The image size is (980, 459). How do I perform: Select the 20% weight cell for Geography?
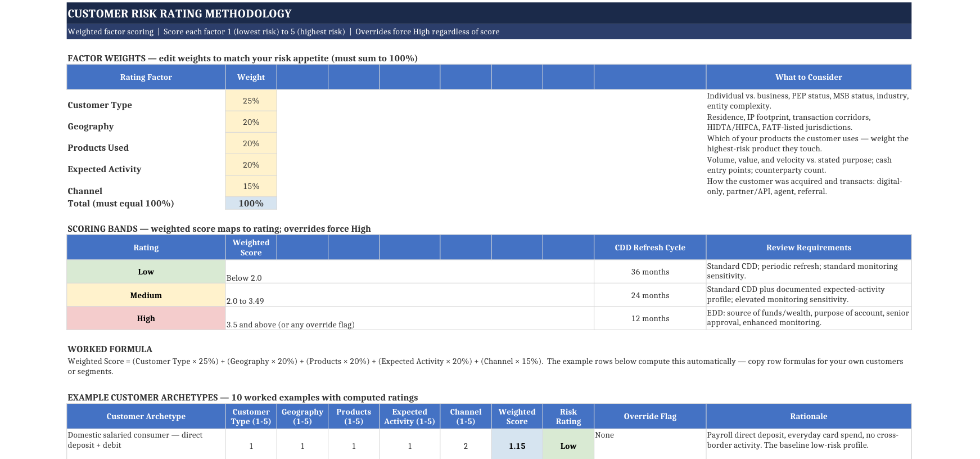(251, 122)
